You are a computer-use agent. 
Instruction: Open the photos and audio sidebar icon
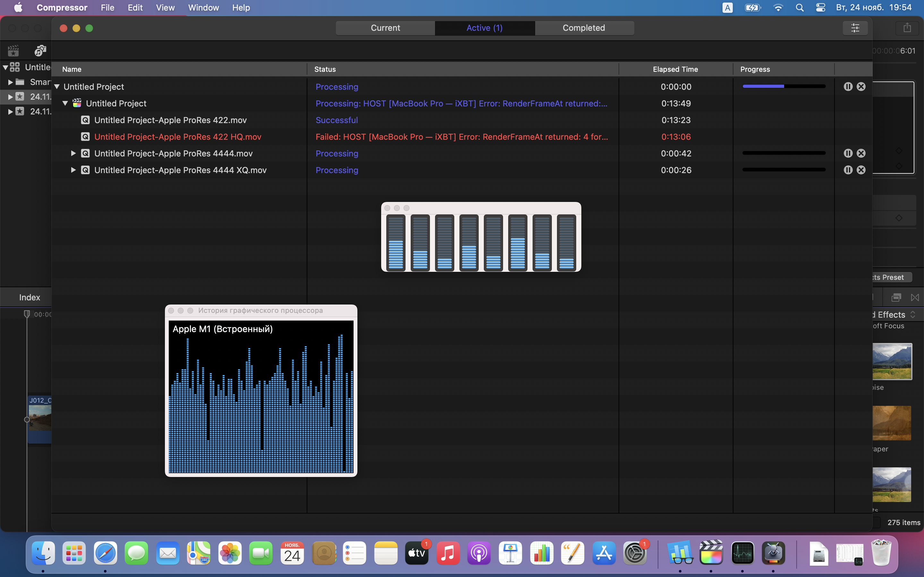[x=40, y=50]
